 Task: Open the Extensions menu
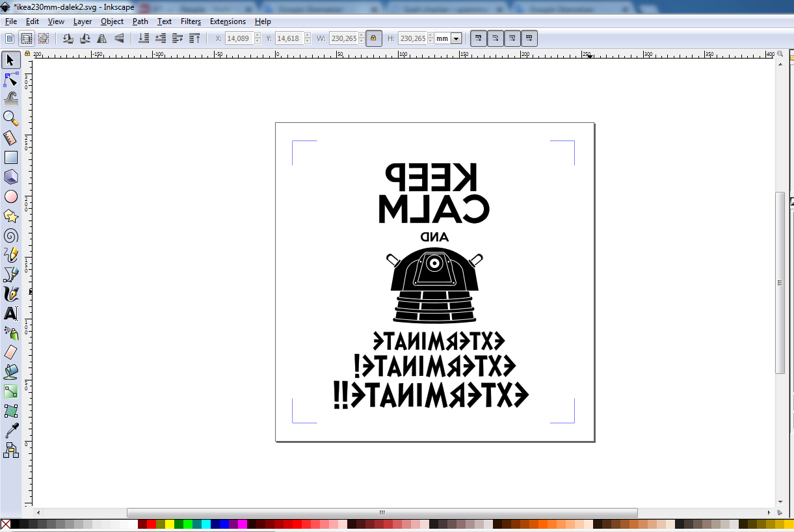[228, 21]
